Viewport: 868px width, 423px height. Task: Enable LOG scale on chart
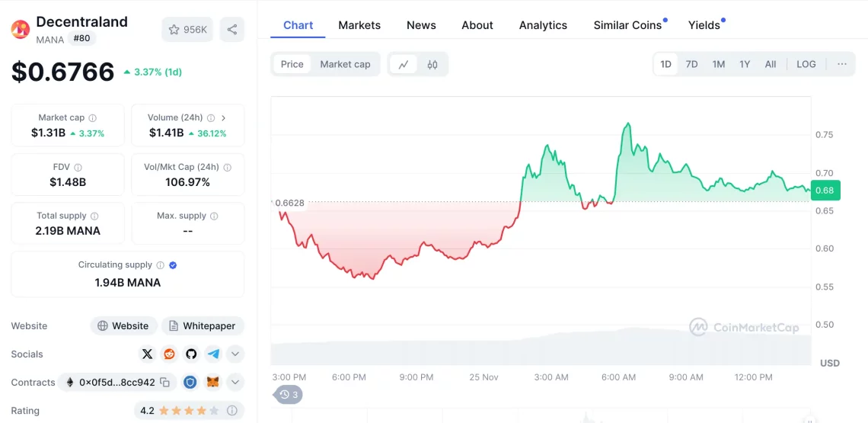pyautogui.click(x=806, y=65)
